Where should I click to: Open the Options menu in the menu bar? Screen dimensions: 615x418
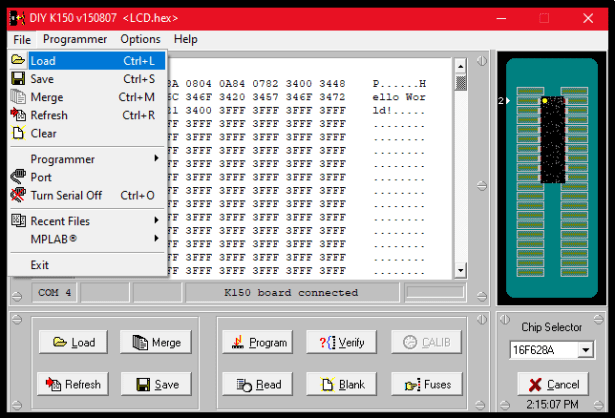(x=140, y=39)
